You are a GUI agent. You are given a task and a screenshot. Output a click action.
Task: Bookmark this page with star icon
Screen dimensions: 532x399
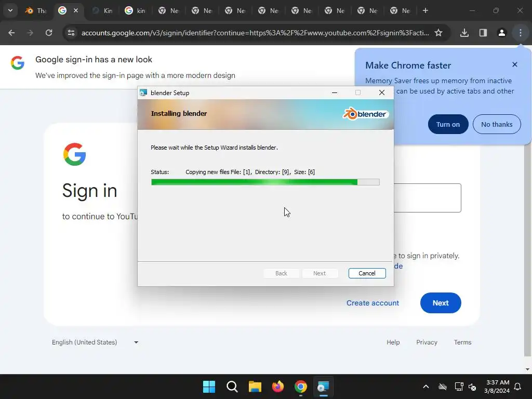[438, 33]
